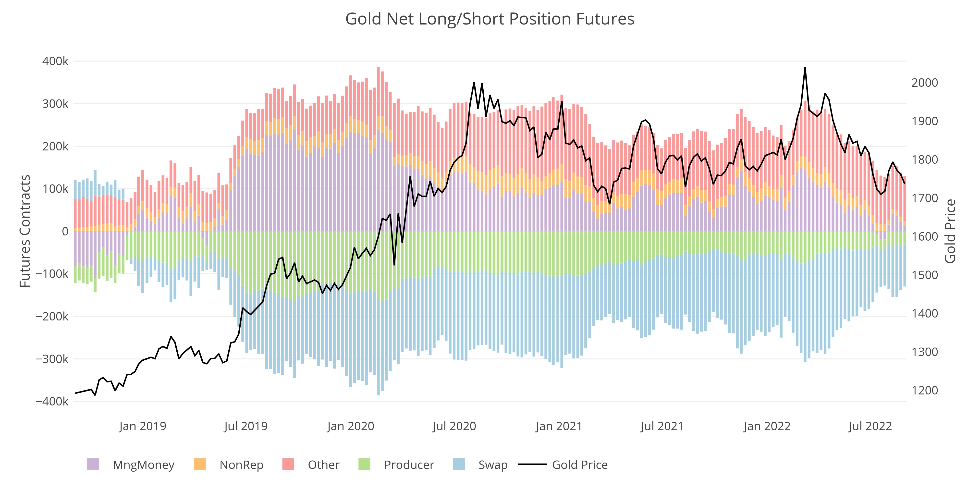Toggle the Gold Price legend entry text
The height and width of the screenshot is (490, 980).
(x=579, y=465)
